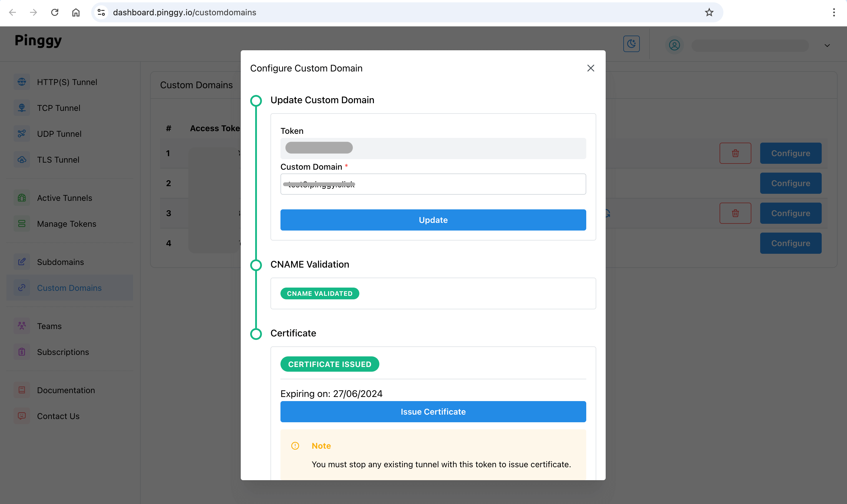Click the HTTP(S) Tunnel icon

pos(21,82)
